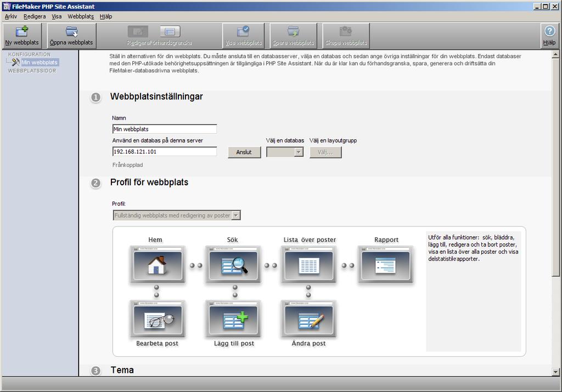Select the Bearbeta post page thumbnail
Image resolution: width=562 pixels, height=392 pixels.
coord(157,319)
